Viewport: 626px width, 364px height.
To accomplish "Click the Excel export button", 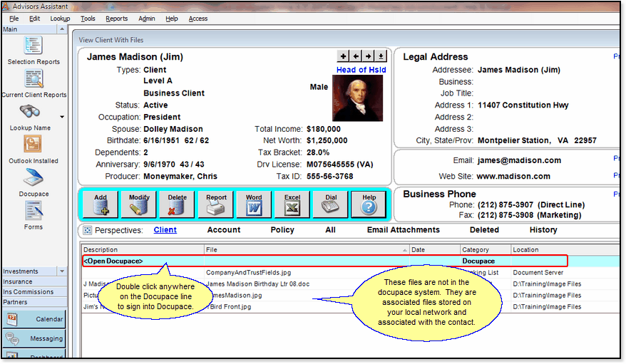I will pos(292,204).
